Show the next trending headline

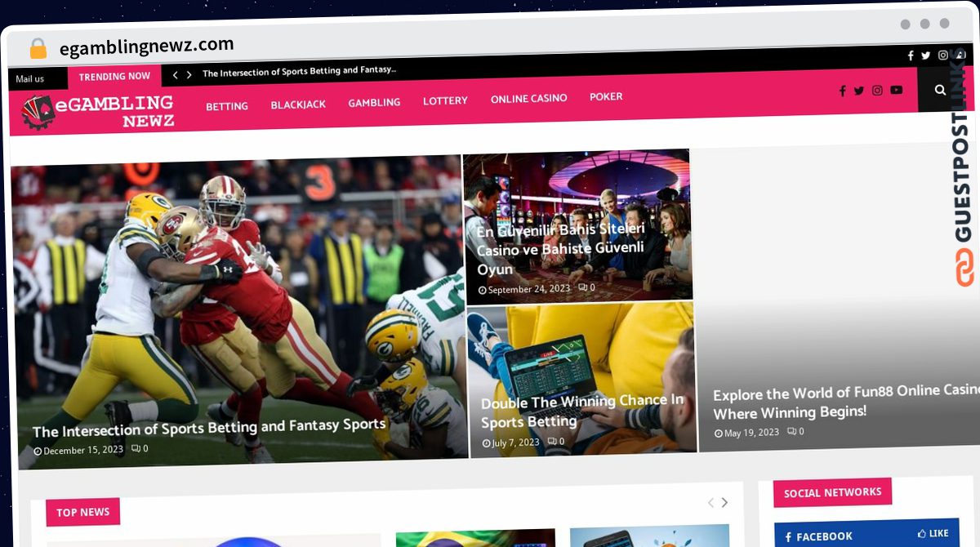[189, 75]
